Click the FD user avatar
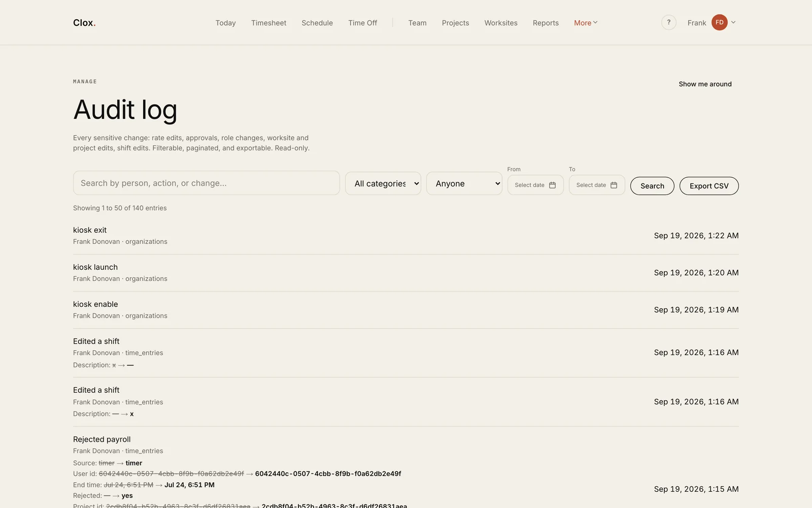The width and height of the screenshot is (812, 508). pyautogui.click(x=719, y=22)
